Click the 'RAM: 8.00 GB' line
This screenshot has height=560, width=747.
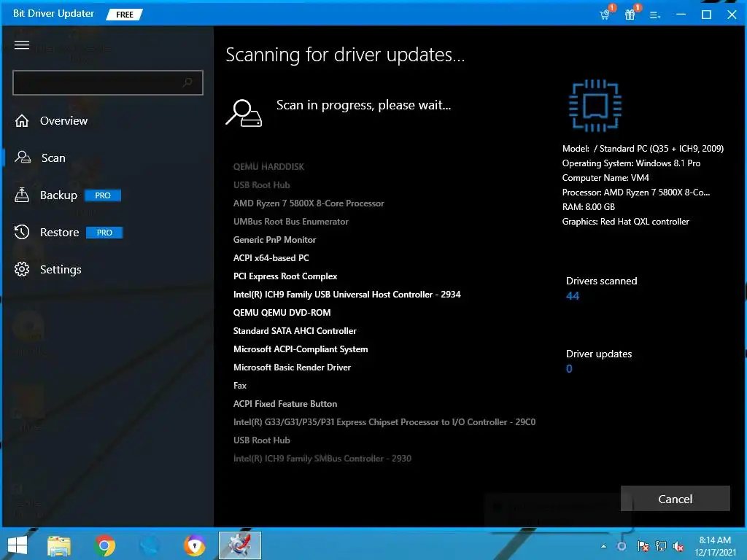point(589,207)
